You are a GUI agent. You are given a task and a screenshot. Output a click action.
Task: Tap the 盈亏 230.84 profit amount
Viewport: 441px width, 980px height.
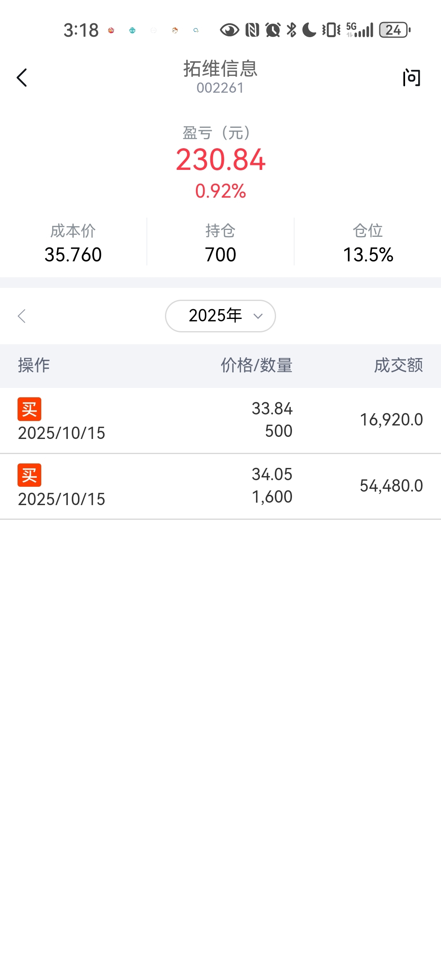coord(220,160)
